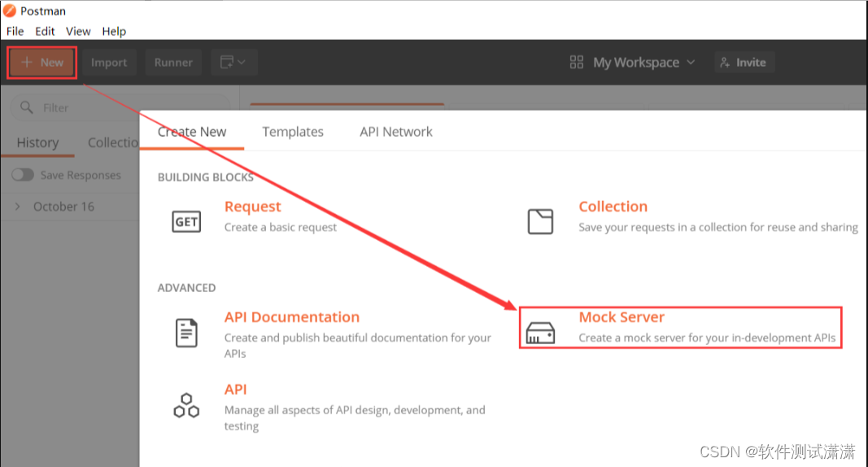
Task: Switch to the History sidebar tab
Action: [37, 142]
